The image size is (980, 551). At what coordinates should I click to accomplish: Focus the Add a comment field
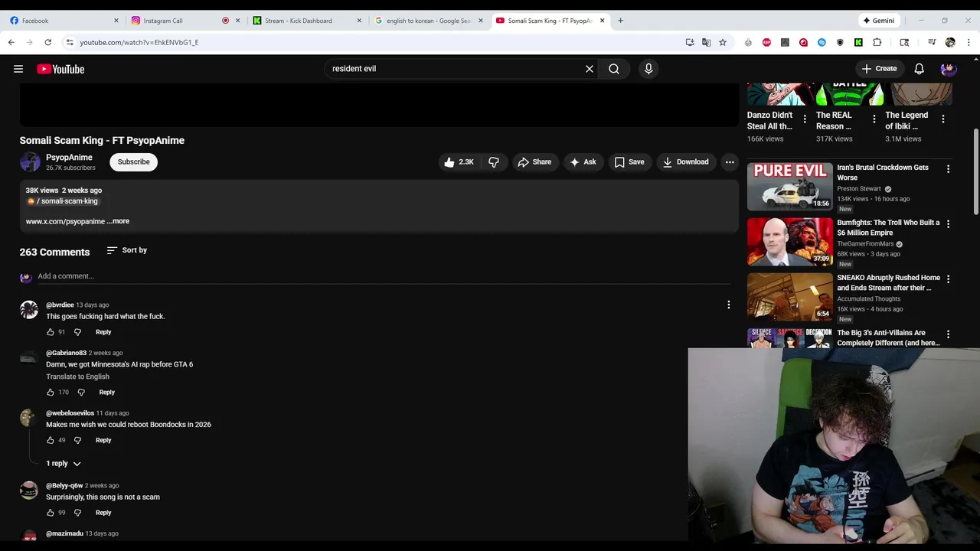click(383, 276)
